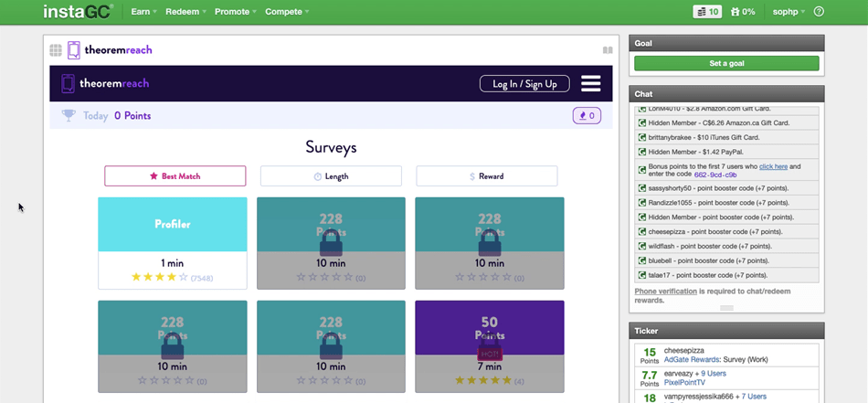This screenshot has height=403, width=868.
Task: Click the HOT! badge on 50 Points survey
Action: coord(490,355)
